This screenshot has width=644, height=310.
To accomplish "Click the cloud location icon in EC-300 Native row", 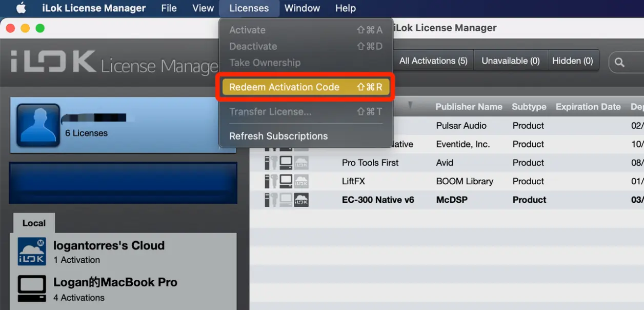I will point(301,200).
